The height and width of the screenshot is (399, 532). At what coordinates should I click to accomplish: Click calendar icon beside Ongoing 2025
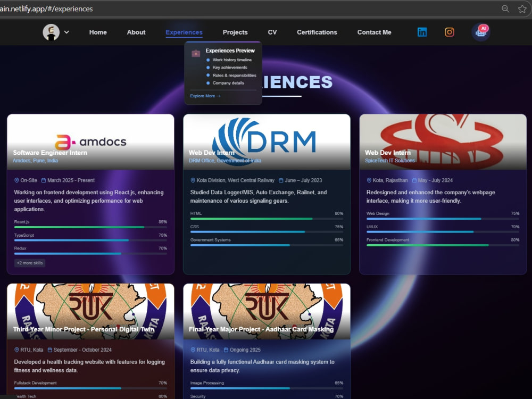(226, 350)
